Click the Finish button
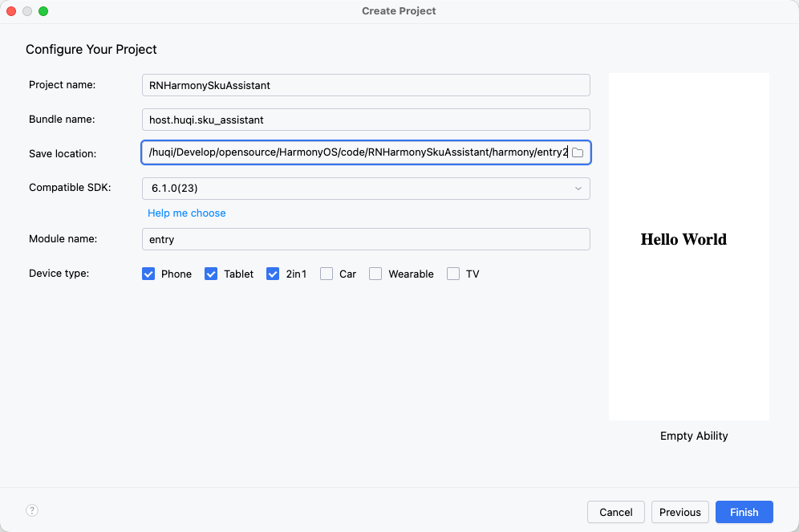 (744, 512)
